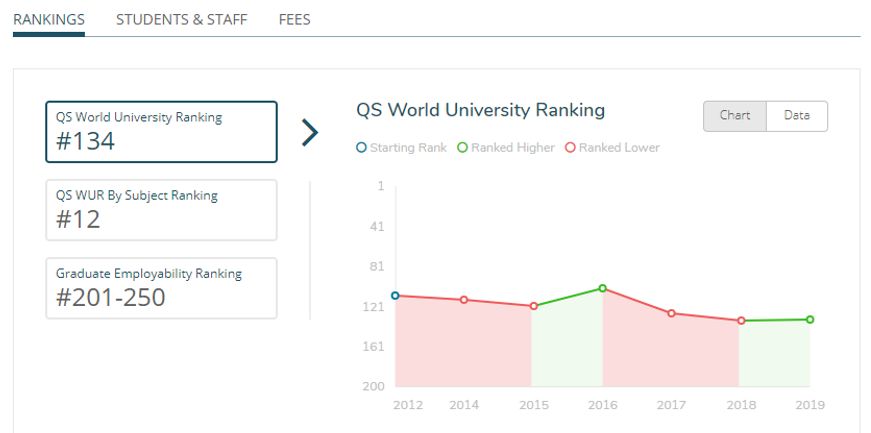Click the 161 y-axis label

[x=374, y=347]
